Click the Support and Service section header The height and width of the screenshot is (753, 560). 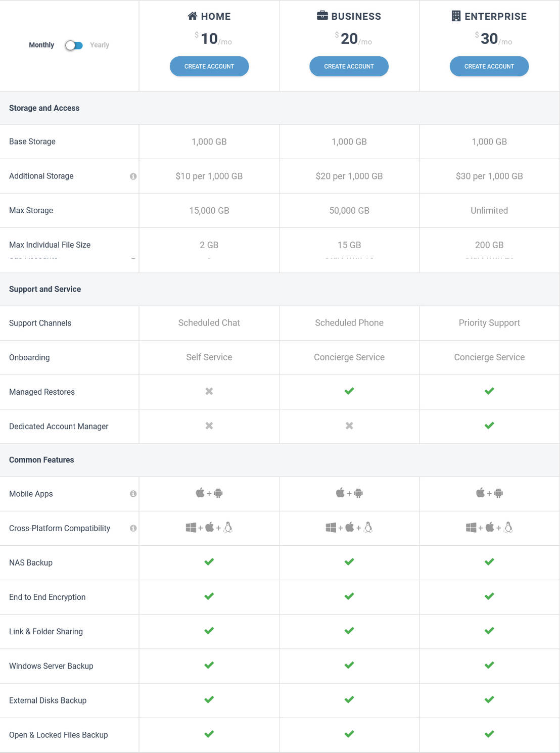[44, 289]
